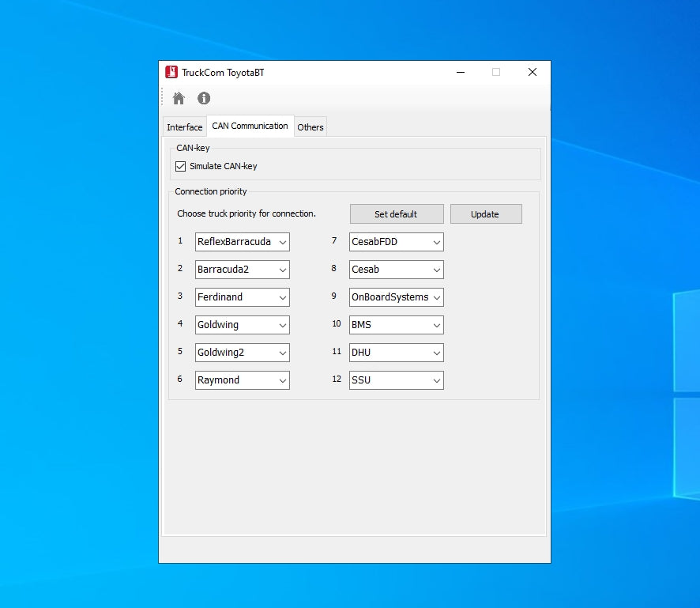Screen dimensions: 700x608
Task: Click the Home icon in toolbar
Action: 179,98
